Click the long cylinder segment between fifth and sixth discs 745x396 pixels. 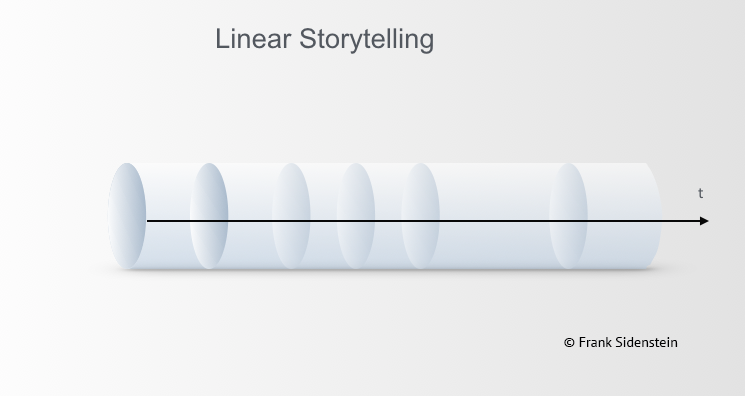[495, 200]
